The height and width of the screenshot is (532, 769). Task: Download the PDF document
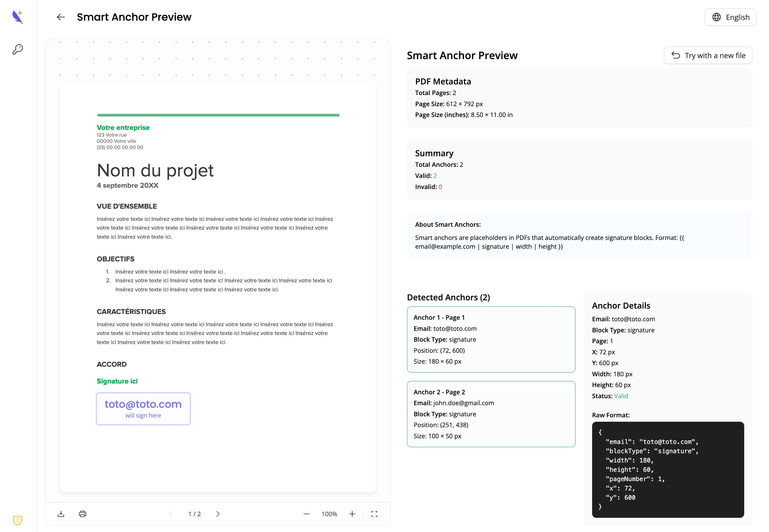click(61, 514)
